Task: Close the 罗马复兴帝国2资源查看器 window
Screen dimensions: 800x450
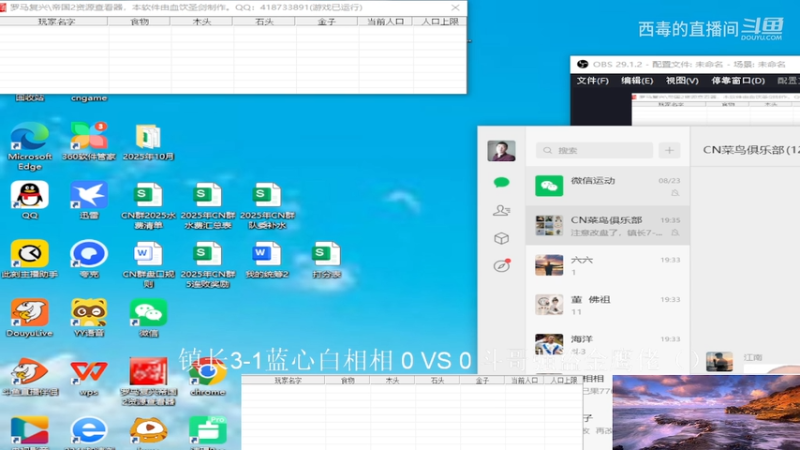Action: [455, 8]
